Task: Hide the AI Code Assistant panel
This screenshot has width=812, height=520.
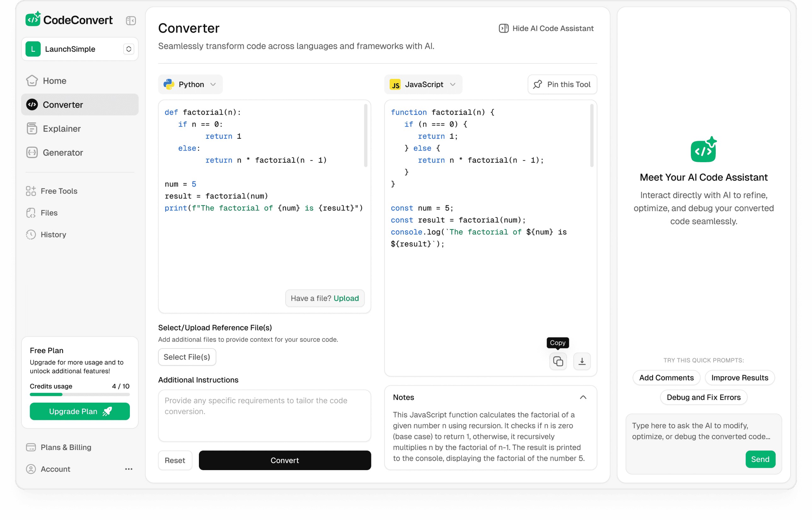Action: (546, 28)
